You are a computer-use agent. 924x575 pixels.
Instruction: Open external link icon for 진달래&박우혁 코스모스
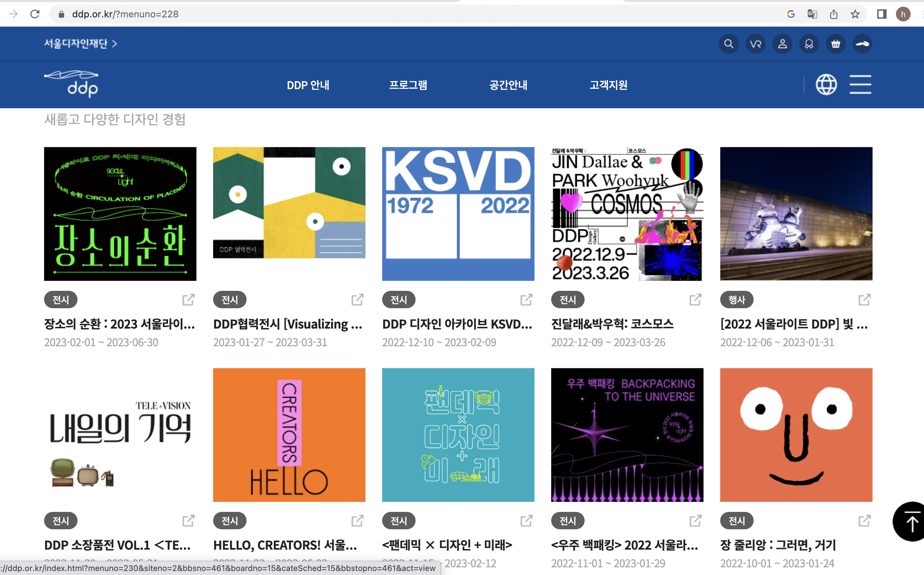[x=696, y=300]
